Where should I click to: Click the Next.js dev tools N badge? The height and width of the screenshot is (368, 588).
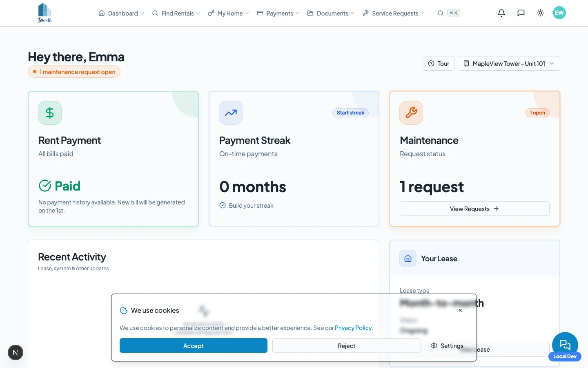[x=16, y=352]
